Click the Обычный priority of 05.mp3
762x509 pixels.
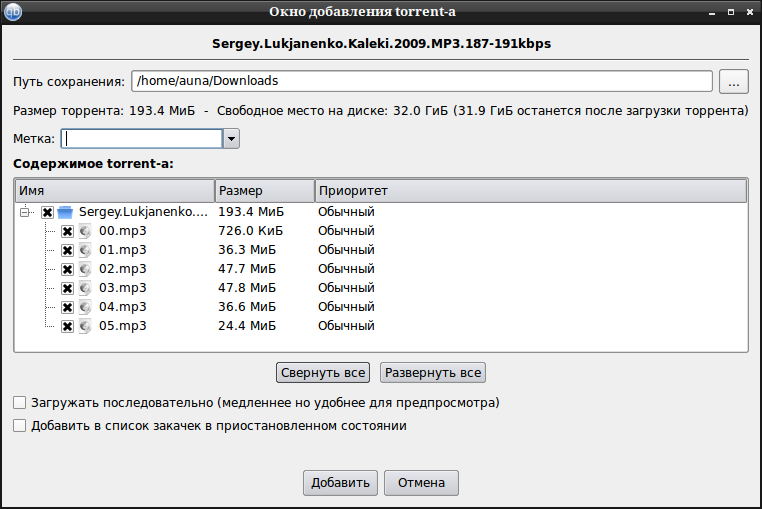click(x=346, y=326)
